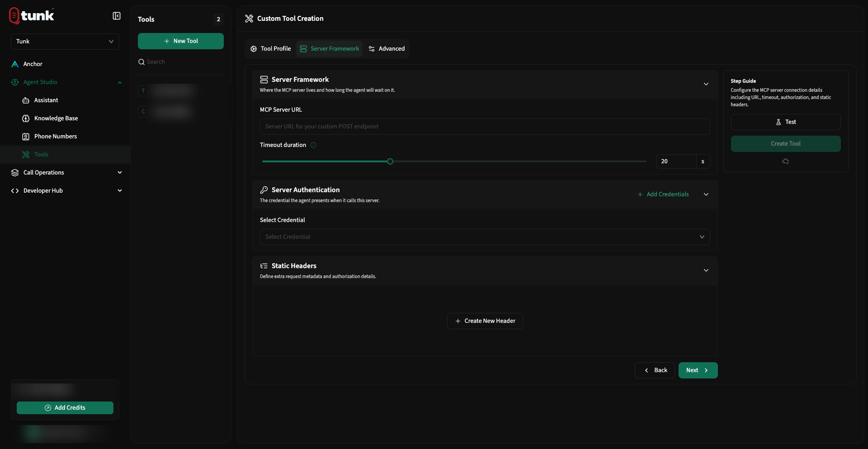Switch to the Advanced tab
Viewport: 868px width, 449px height.
point(387,49)
